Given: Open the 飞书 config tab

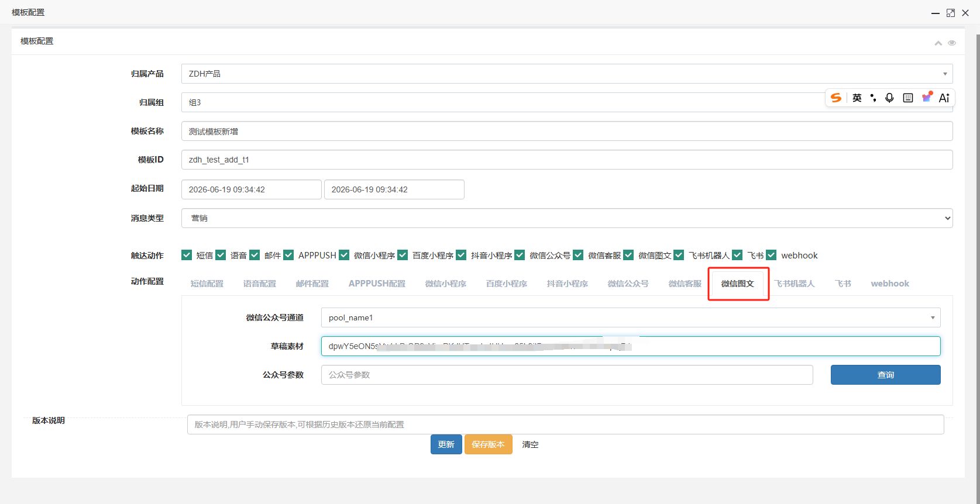Looking at the screenshot, I should (843, 284).
